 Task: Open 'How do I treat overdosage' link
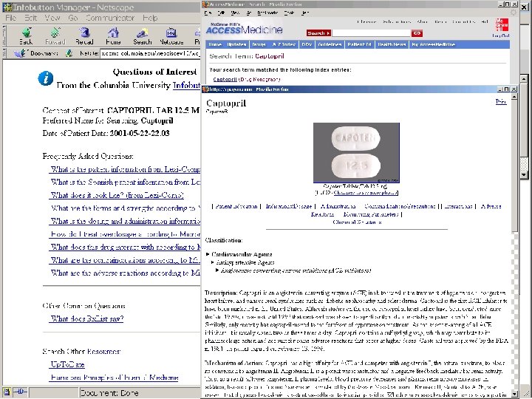126,234
